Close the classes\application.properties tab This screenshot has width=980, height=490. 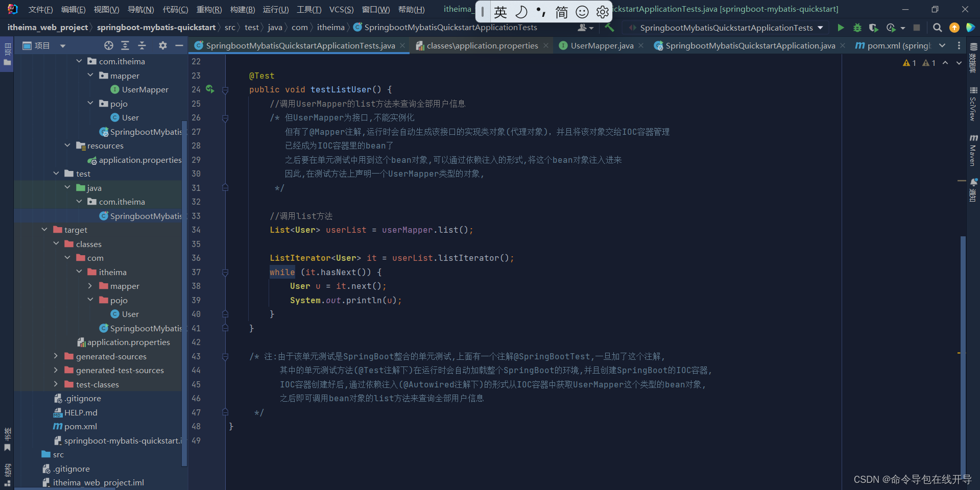(x=546, y=45)
